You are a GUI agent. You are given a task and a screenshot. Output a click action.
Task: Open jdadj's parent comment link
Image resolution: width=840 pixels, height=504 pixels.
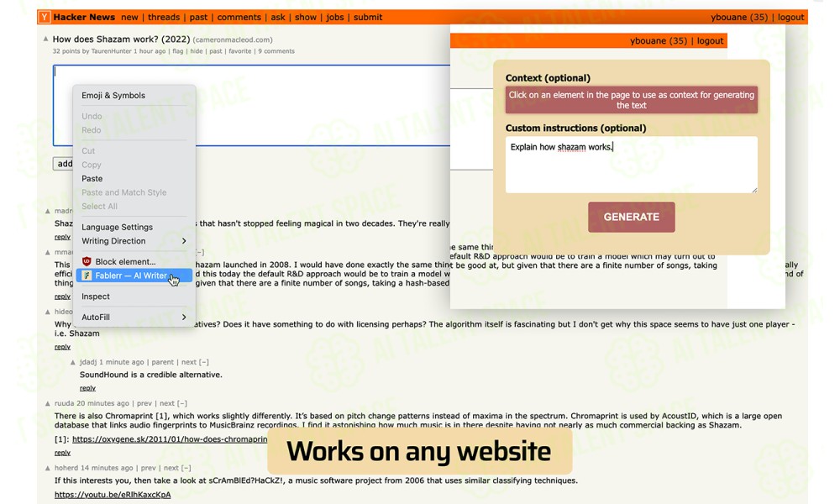point(162,362)
